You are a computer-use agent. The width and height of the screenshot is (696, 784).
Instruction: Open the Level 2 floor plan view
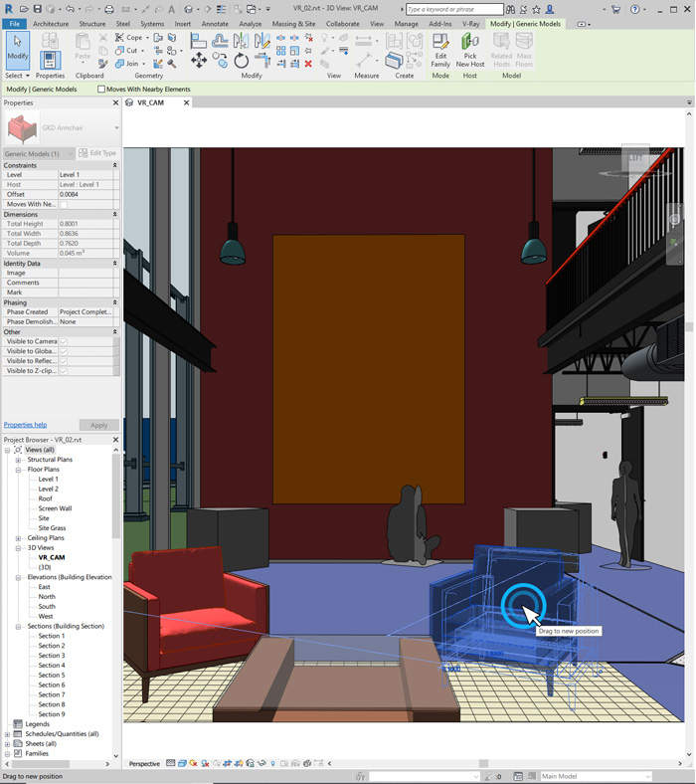click(48, 490)
